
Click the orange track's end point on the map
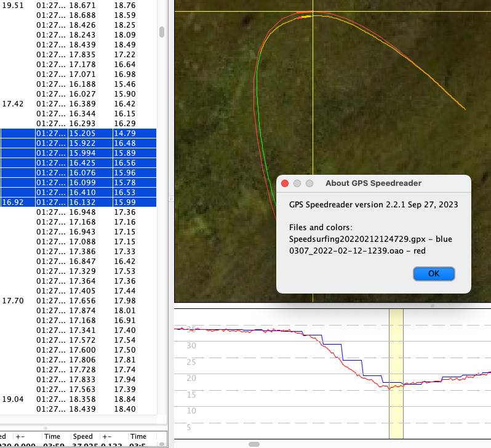tap(465, 110)
